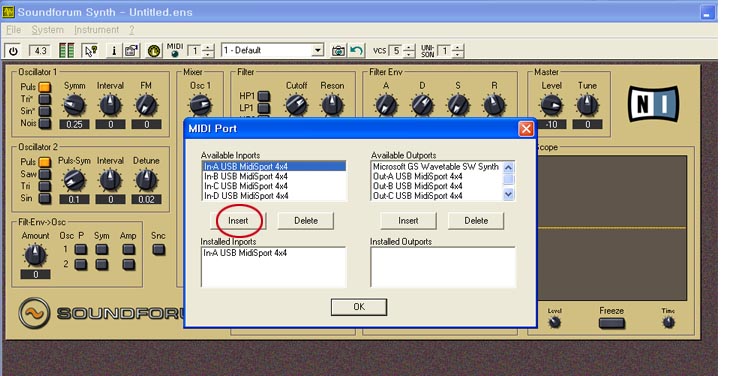Decrease the vcs voices stepper
Viewport: 729px width, 376px height.
click(x=409, y=53)
